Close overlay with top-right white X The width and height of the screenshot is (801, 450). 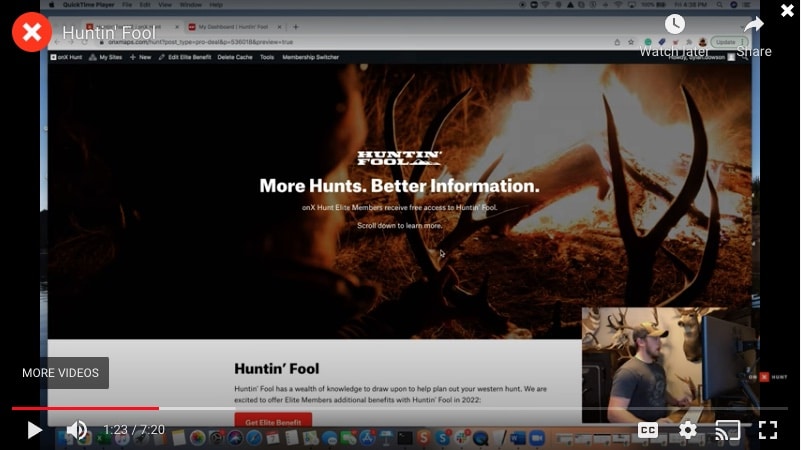(787, 10)
